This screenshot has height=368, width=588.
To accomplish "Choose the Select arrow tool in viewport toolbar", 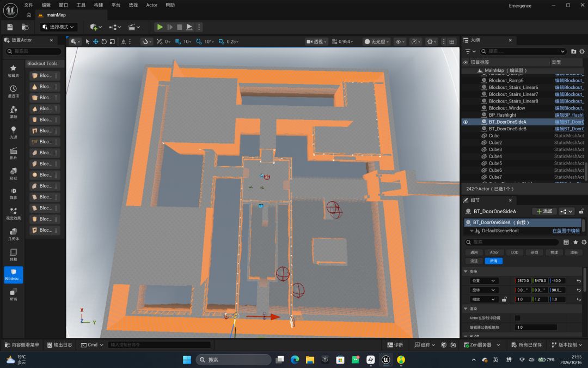I will (x=87, y=41).
